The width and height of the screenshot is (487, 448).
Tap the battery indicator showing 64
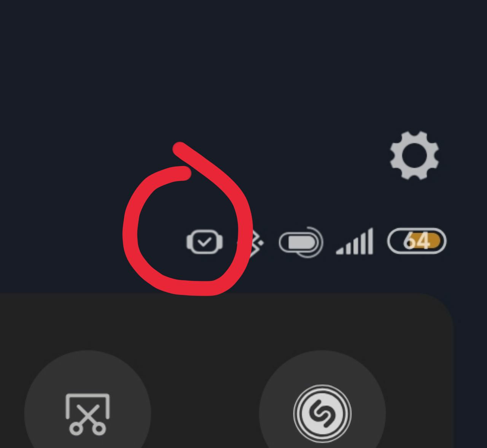(x=417, y=241)
